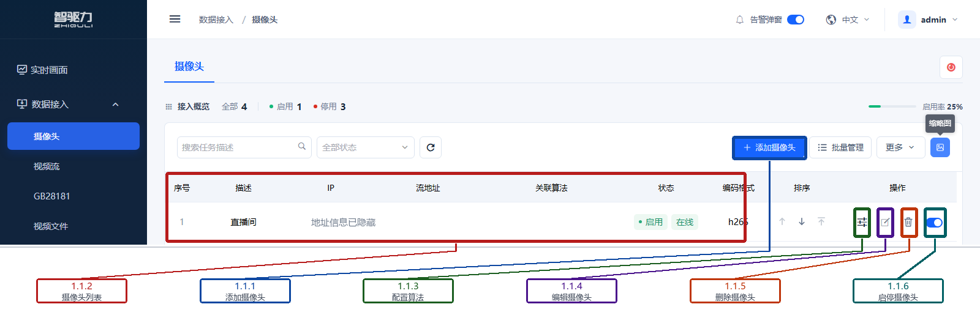
Task: Click the red power icon button
Action: click(x=951, y=67)
